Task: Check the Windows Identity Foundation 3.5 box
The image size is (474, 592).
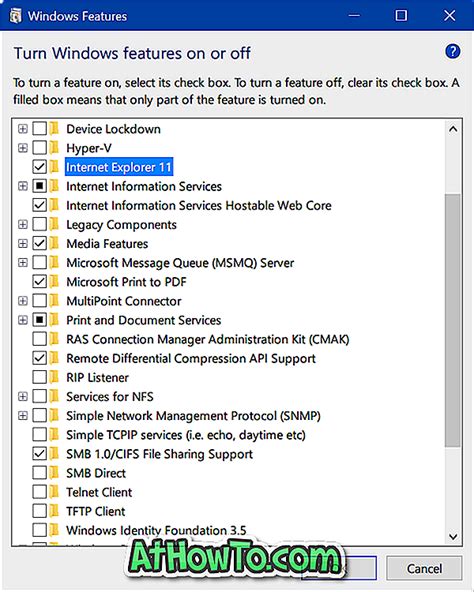Action: [40, 530]
